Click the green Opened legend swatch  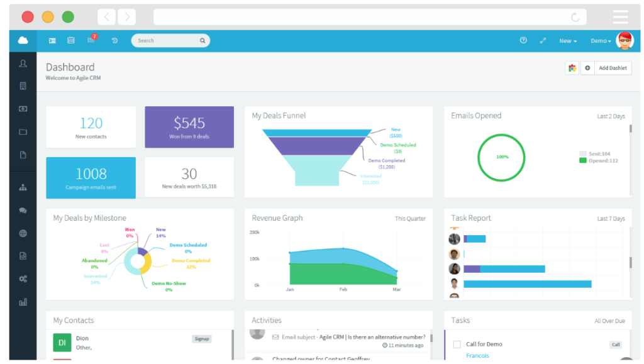(x=582, y=160)
